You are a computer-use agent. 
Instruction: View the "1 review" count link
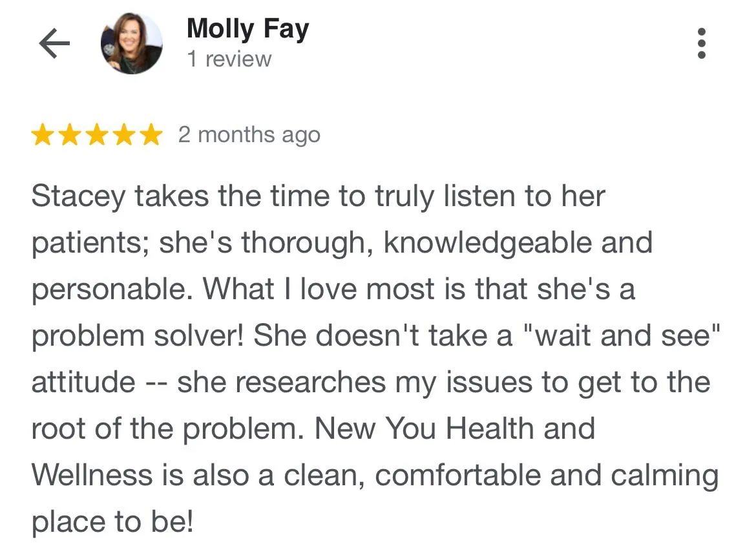pos(229,59)
